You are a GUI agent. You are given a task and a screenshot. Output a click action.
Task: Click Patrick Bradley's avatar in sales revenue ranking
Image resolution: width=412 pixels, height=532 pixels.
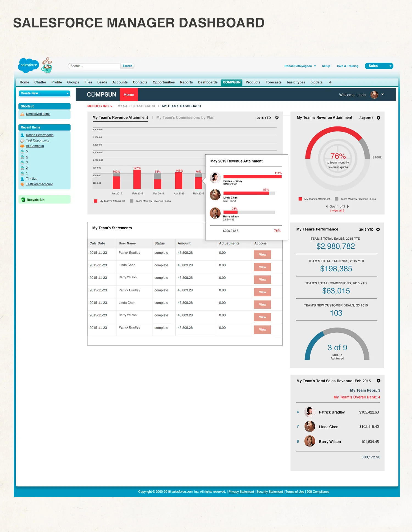310,412
